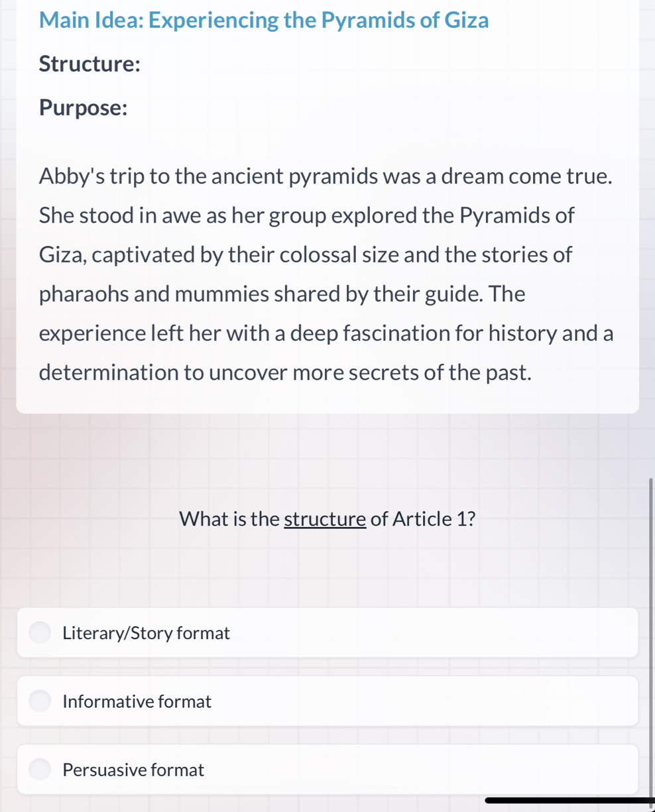655x812 pixels.
Task: Tap the line "Abby's trip to the ancient pyramids"
Action: tap(326, 176)
